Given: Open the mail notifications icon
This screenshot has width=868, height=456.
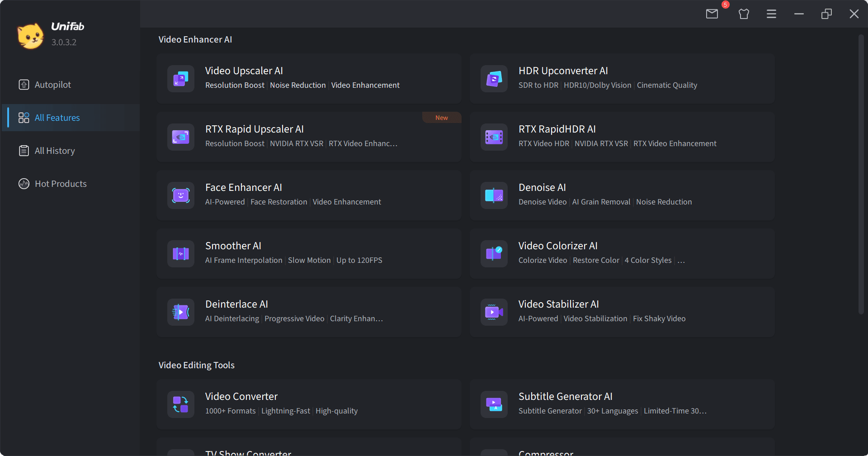Looking at the screenshot, I should click(x=712, y=14).
